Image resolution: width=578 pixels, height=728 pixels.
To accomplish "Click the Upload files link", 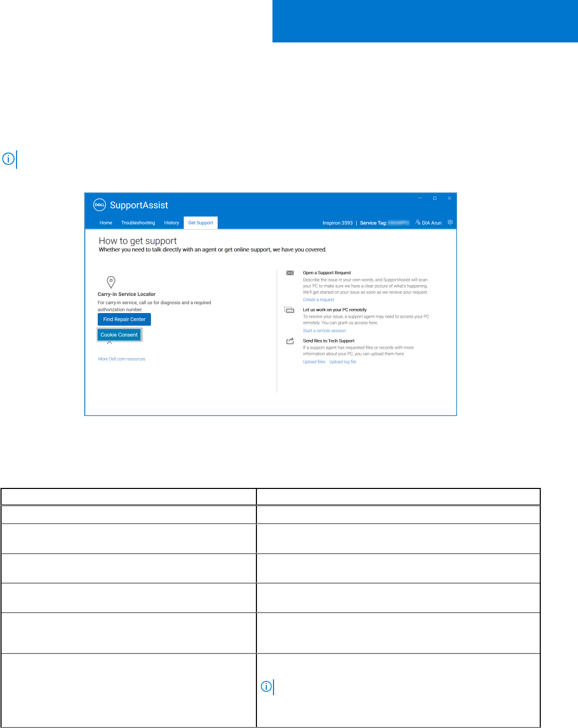I will [x=314, y=362].
